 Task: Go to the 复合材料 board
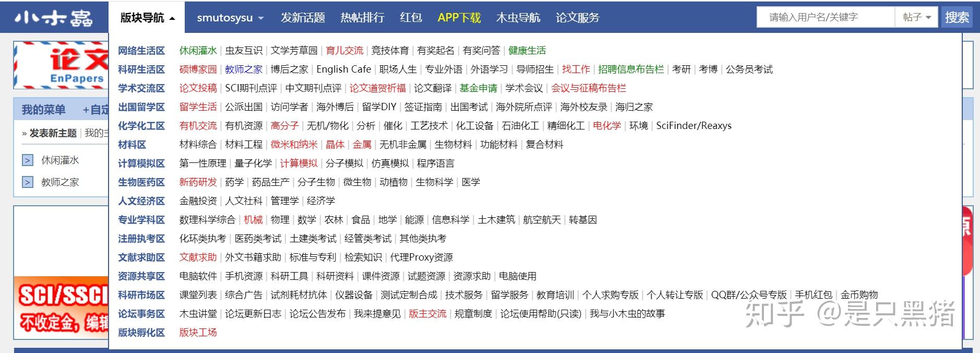(545, 145)
